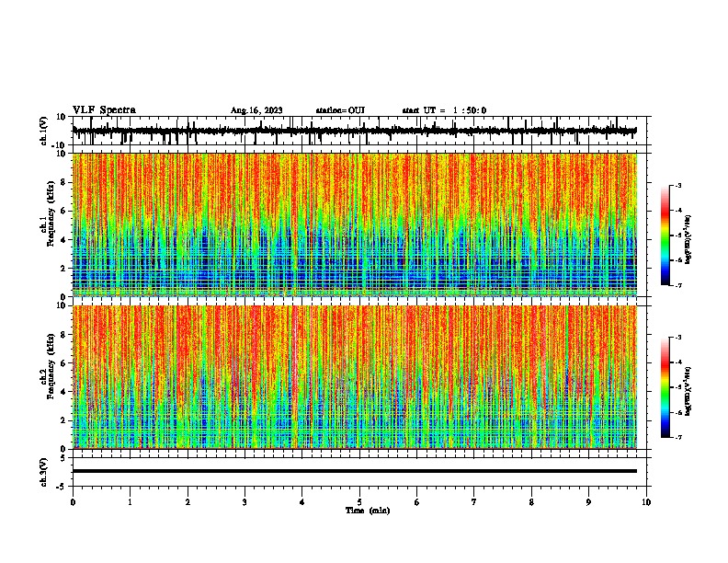This screenshot has width=728, height=563.
Task: Click the 6 minute time axis tick
Action: [417, 502]
